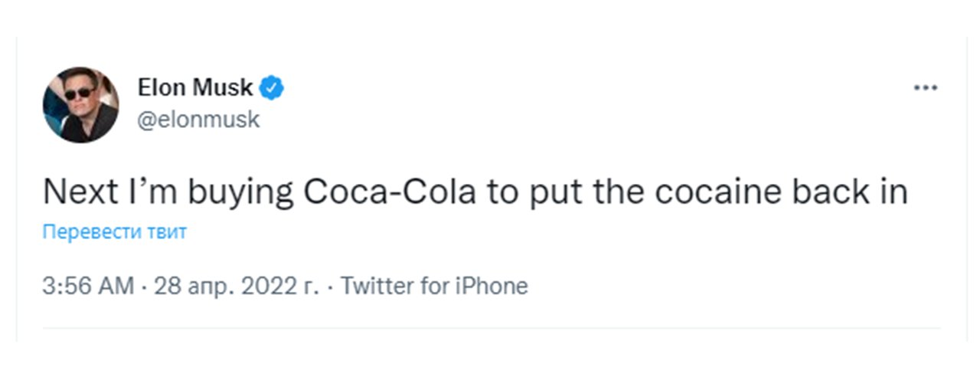Click the 'Перевести твит' translate link
Image resolution: width=980 pixels, height=380 pixels.
[x=114, y=232]
